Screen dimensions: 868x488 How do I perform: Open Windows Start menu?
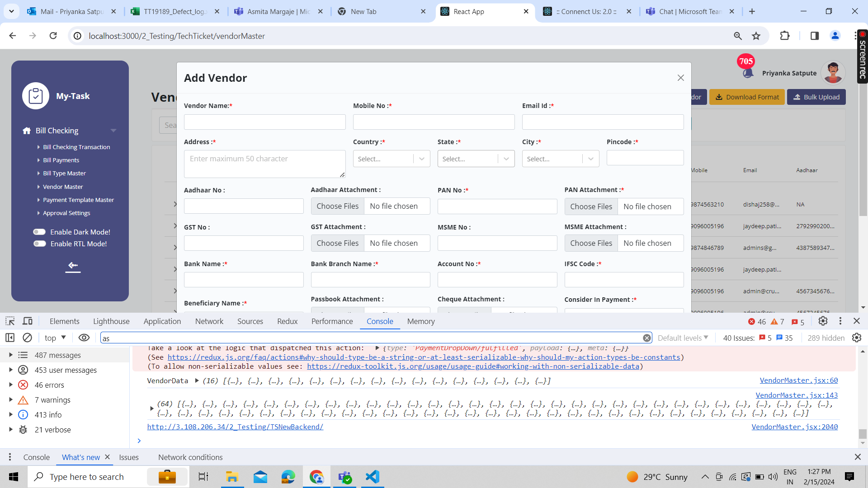(14, 477)
